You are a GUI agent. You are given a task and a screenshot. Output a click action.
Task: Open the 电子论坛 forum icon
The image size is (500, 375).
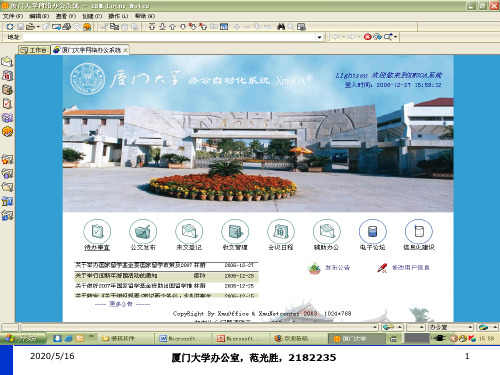[373, 231]
